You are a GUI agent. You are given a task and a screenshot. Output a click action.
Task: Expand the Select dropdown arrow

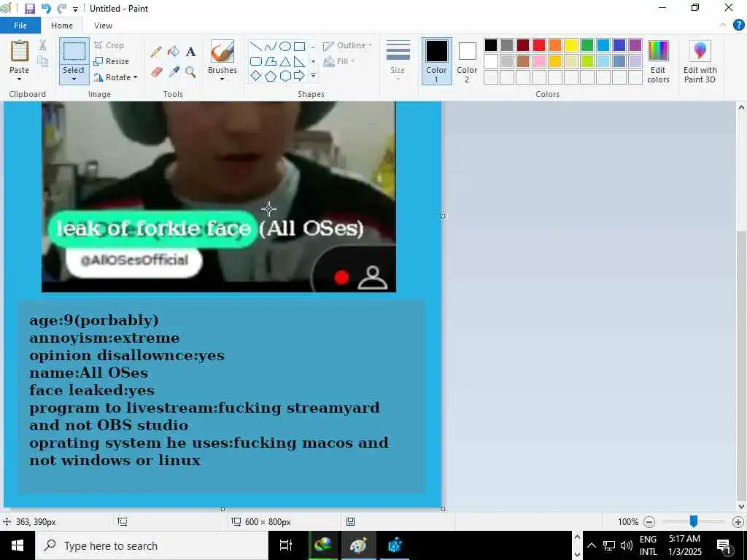point(74,79)
